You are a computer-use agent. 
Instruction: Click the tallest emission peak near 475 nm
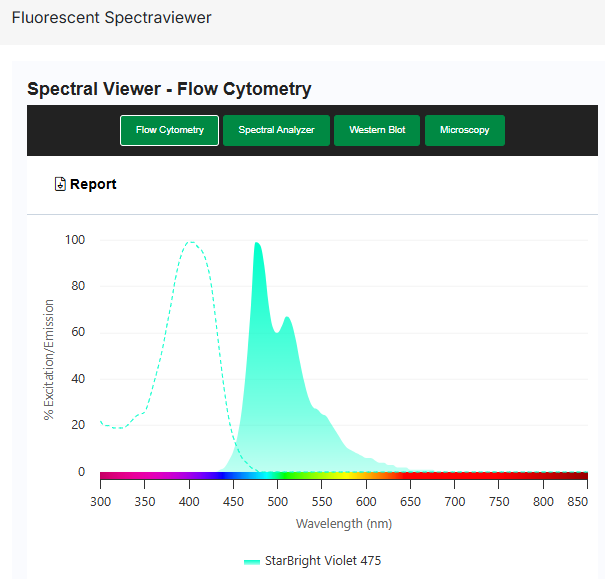tap(257, 244)
